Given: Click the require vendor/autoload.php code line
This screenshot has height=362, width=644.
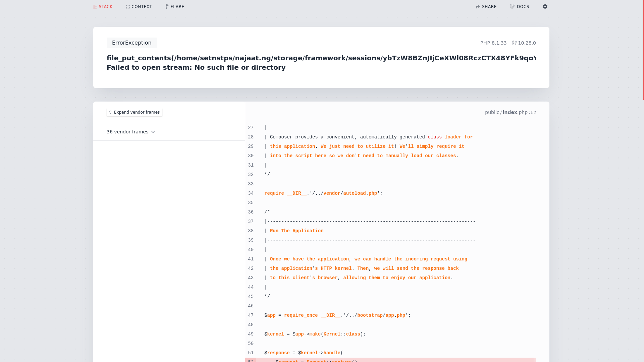Looking at the screenshot, I should coord(323,193).
